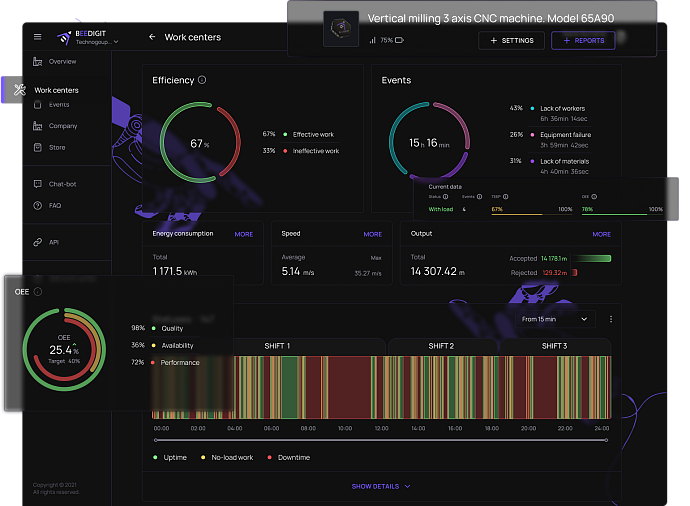Click MORE link in Output card

[x=601, y=234]
